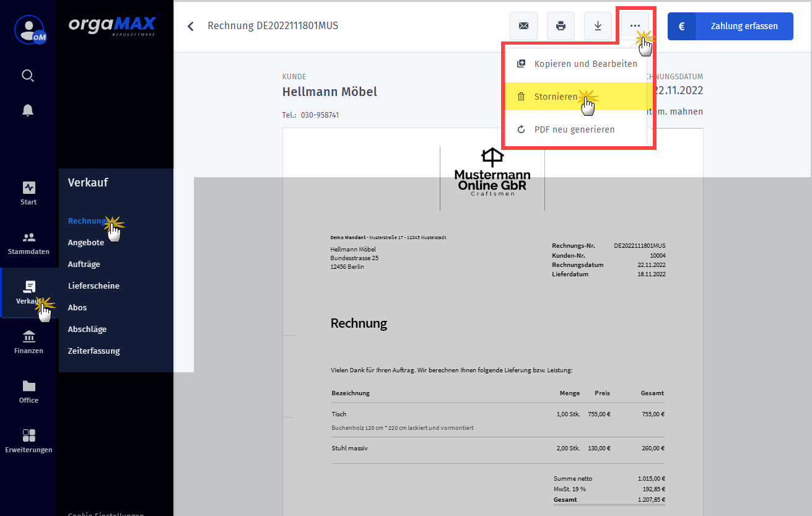The width and height of the screenshot is (812, 516).
Task: Open Erweiterungen extensions
Action: [x=28, y=441]
